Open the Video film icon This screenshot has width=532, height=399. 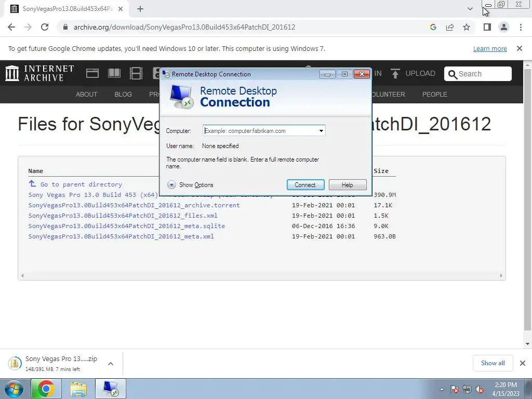pyautogui.click(x=136, y=73)
